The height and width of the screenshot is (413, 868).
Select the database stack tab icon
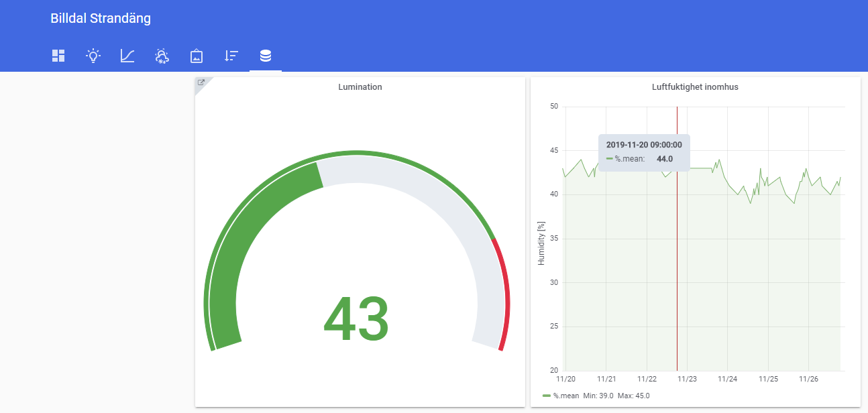click(x=266, y=56)
